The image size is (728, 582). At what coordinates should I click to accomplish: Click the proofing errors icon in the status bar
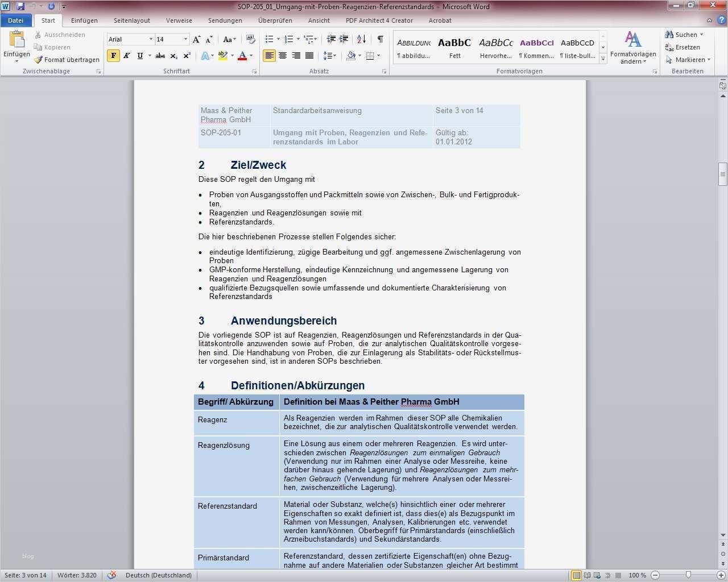coord(111,575)
